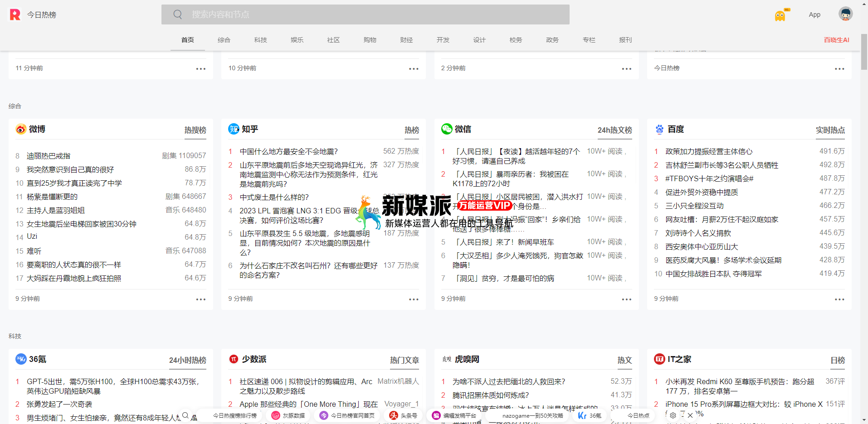The image size is (868, 424).
Task: Click 今日热搜榜排行榜 in bottom bar
Action: coord(235,415)
